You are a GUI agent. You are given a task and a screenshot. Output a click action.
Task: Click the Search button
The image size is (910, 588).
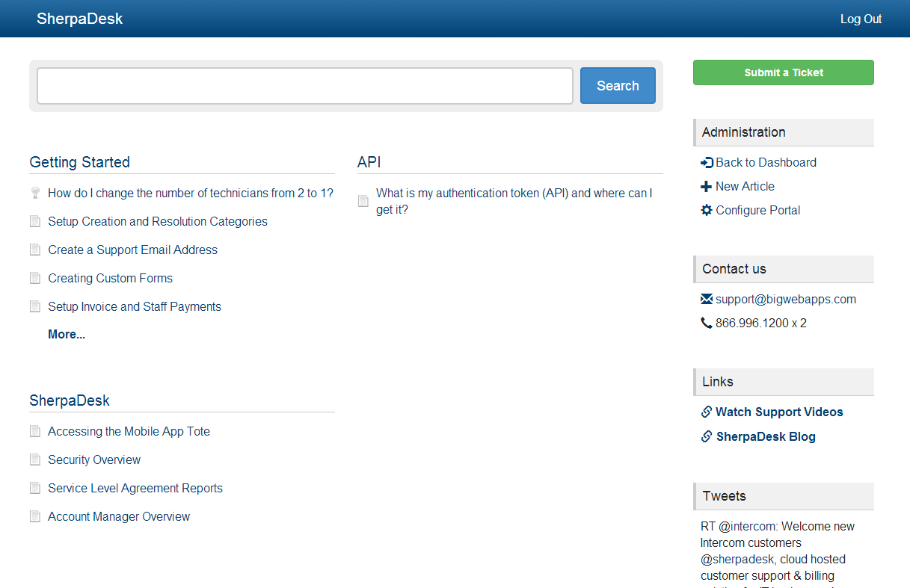tap(618, 86)
